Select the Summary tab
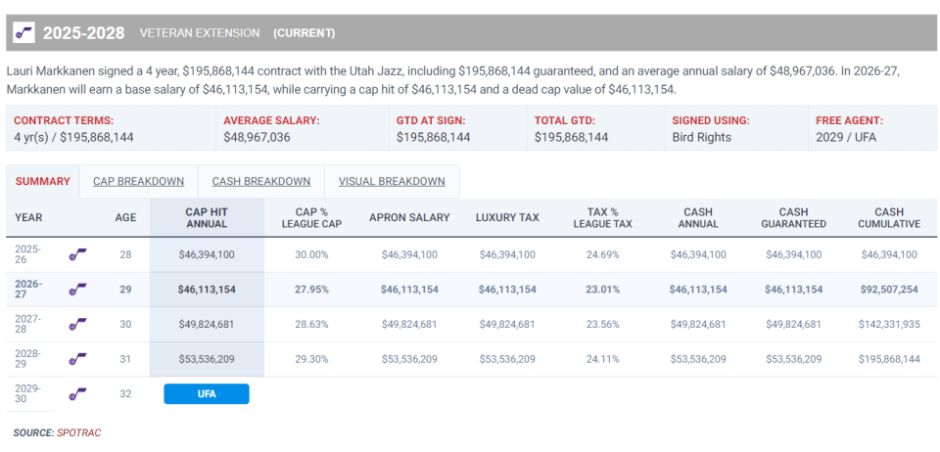Screen dimensions: 940x452 [43, 181]
